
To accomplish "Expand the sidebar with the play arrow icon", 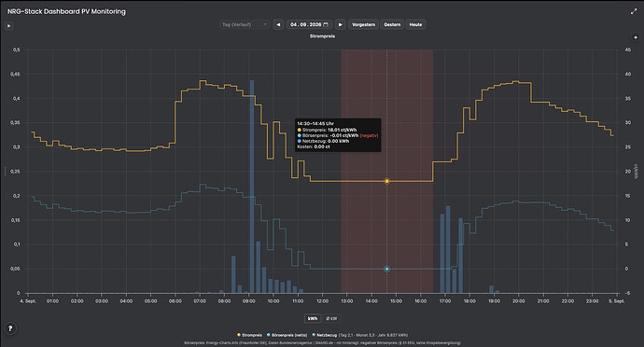I will [x=8, y=26].
